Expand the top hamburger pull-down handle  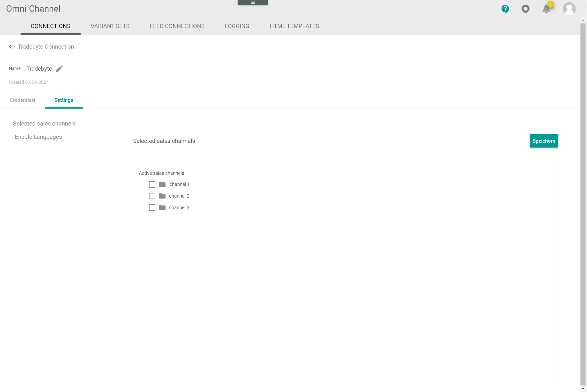click(x=253, y=2)
